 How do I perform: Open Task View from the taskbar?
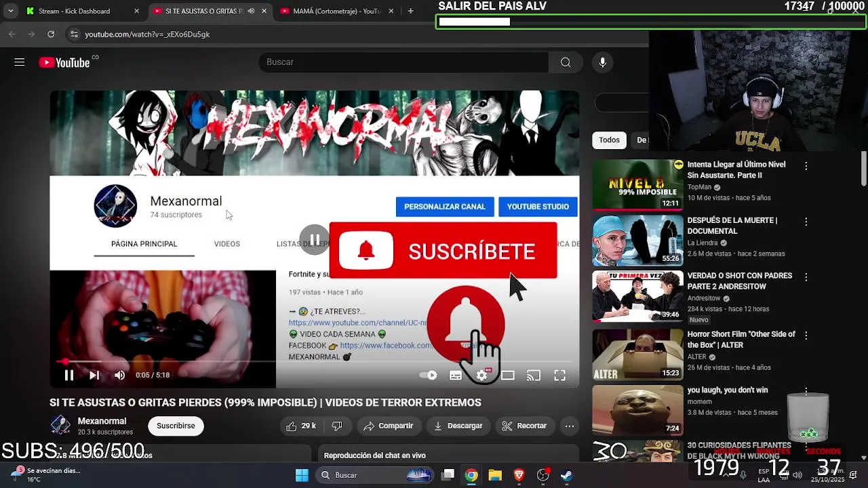448,475
